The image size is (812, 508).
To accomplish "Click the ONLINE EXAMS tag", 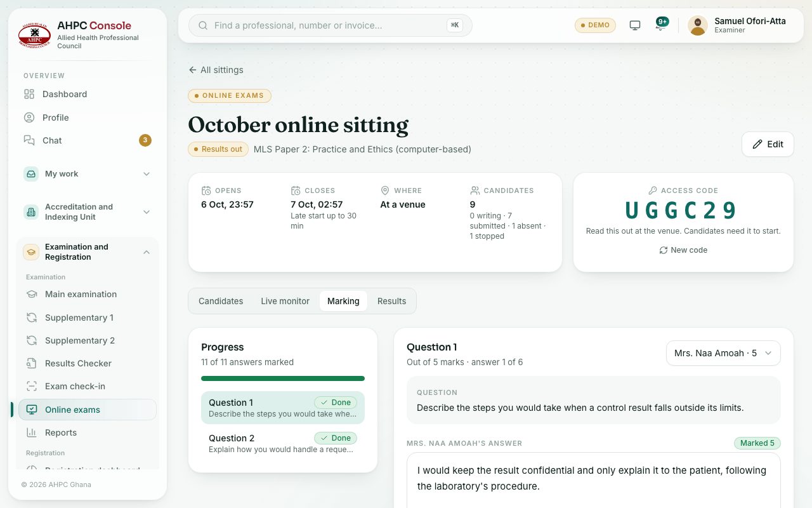I will tap(230, 96).
